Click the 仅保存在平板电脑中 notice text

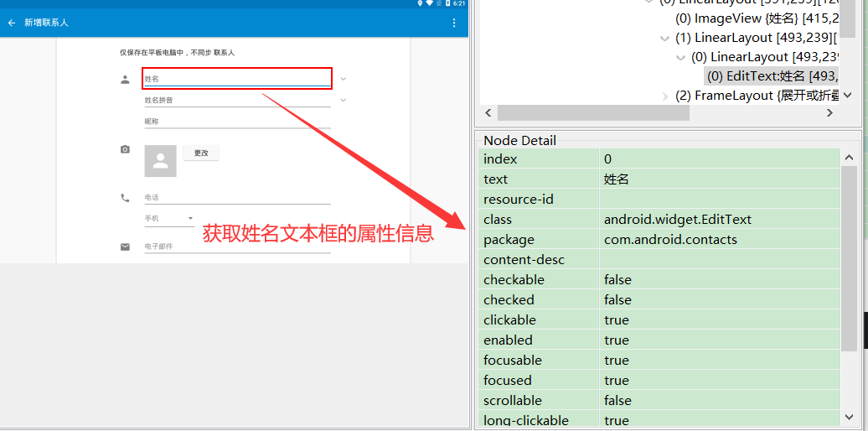[x=177, y=53]
